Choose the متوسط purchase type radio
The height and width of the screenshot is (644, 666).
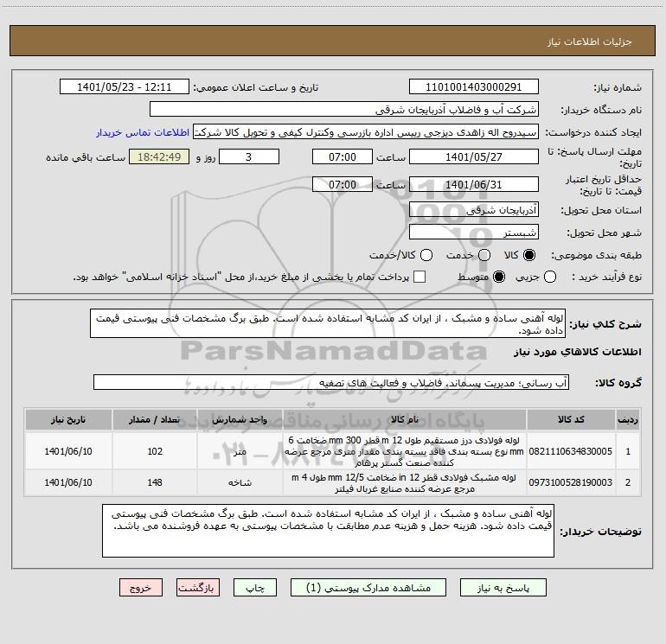click(499, 277)
